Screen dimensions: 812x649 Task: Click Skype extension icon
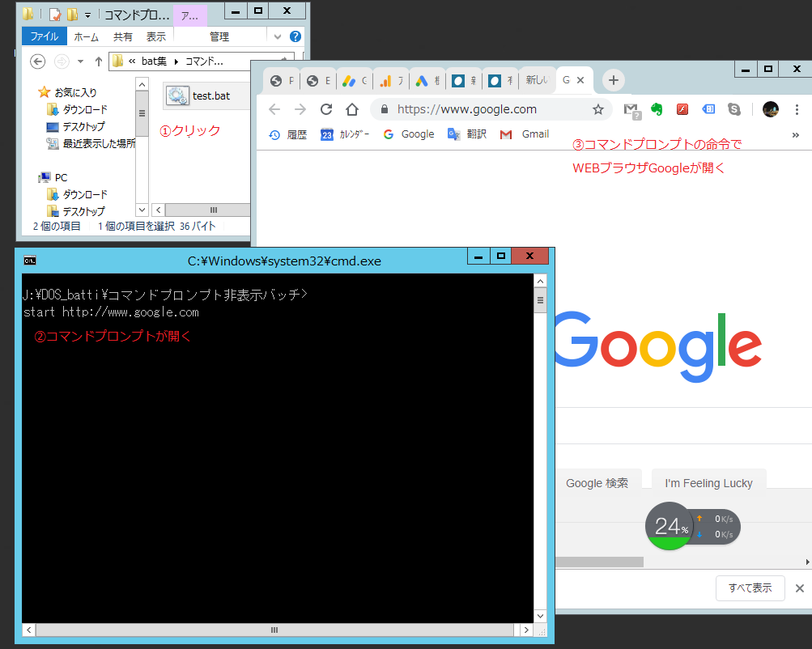click(733, 109)
